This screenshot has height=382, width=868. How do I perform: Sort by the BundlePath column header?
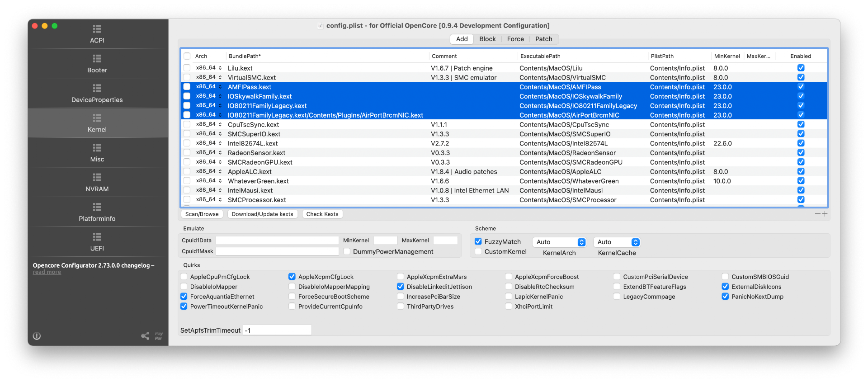[x=327, y=57]
